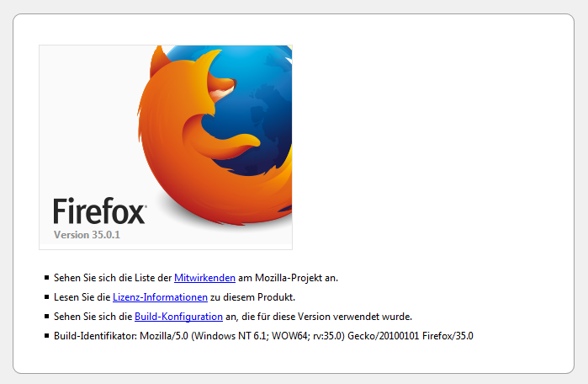Click 'an, die für diese Version verwendet wurde.'
The width and height of the screenshot is (588, 384).
click(x=319, y=317)
